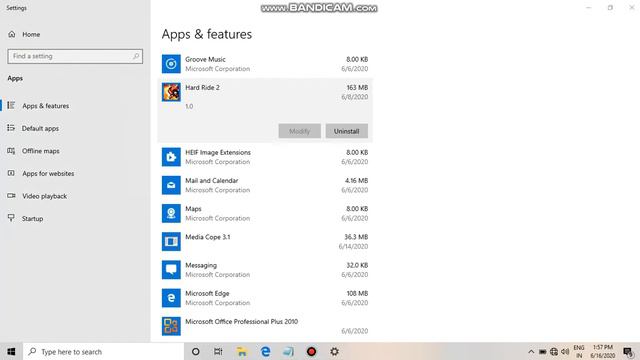640x360 pixels.
Task: Select Media Cope 3.1 entry name
Action: tap(208, 237)
